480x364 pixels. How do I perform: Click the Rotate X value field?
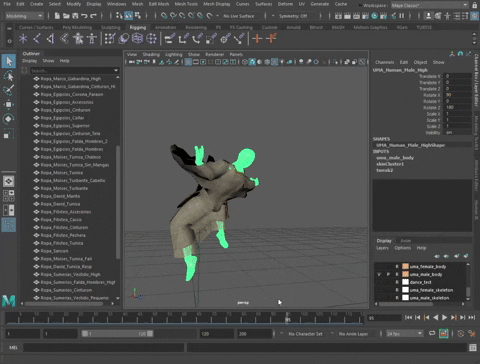tap(458, 95)
